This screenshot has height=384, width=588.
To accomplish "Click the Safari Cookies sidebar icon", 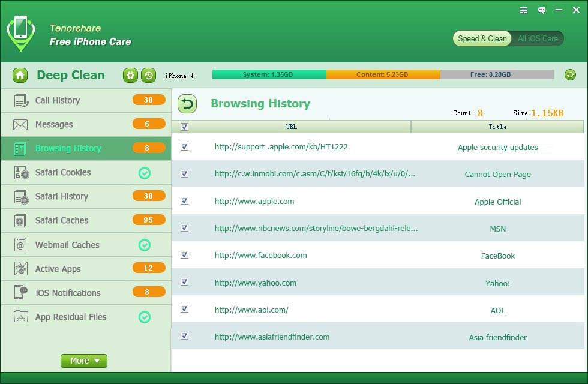I will tap(22, 173).
